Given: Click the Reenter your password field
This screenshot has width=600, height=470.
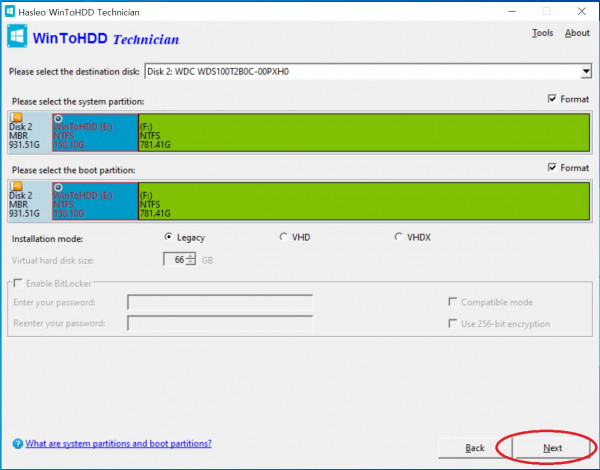Looking at the screenshot, I should tap(220, 323).
